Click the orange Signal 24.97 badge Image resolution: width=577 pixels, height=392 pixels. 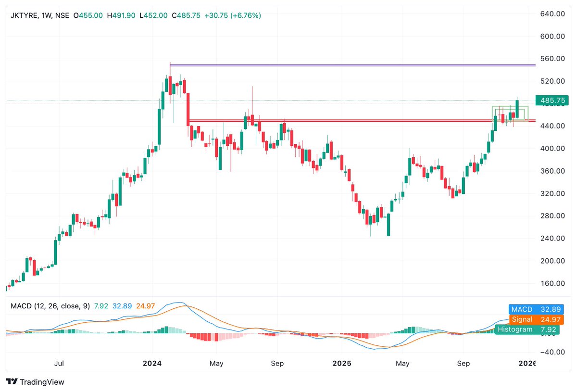(537, 319)
